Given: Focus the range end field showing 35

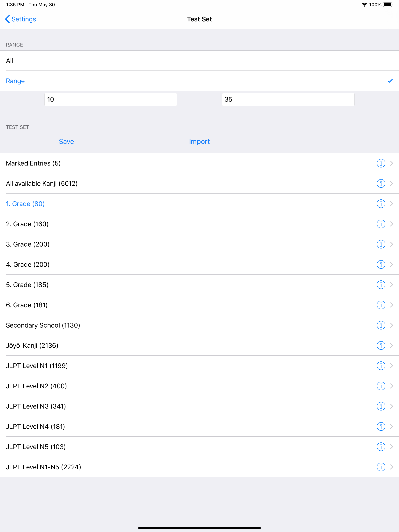Looking at the screenshot, I should click(x=288, y=99).
